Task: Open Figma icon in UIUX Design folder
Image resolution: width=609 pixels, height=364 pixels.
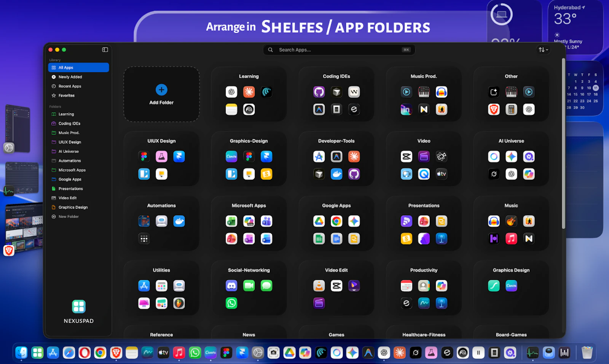Action: pyautogui.click(x=144, y=156)
